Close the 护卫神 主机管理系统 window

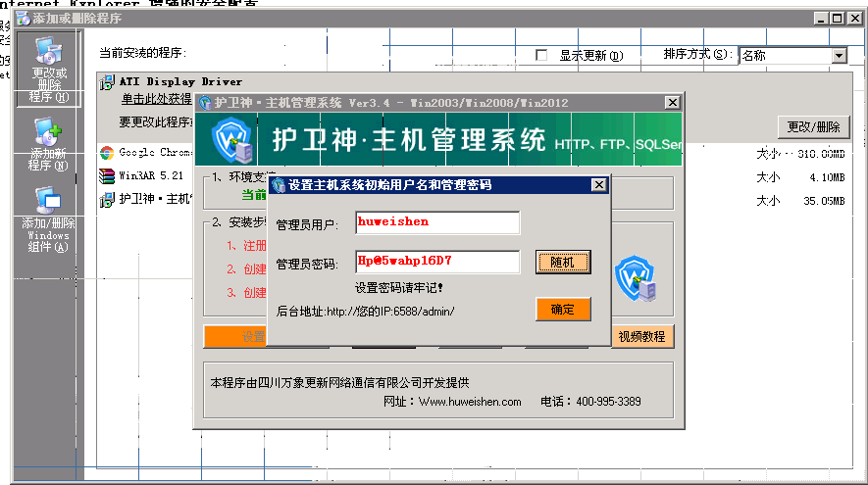tap(673, 102)
